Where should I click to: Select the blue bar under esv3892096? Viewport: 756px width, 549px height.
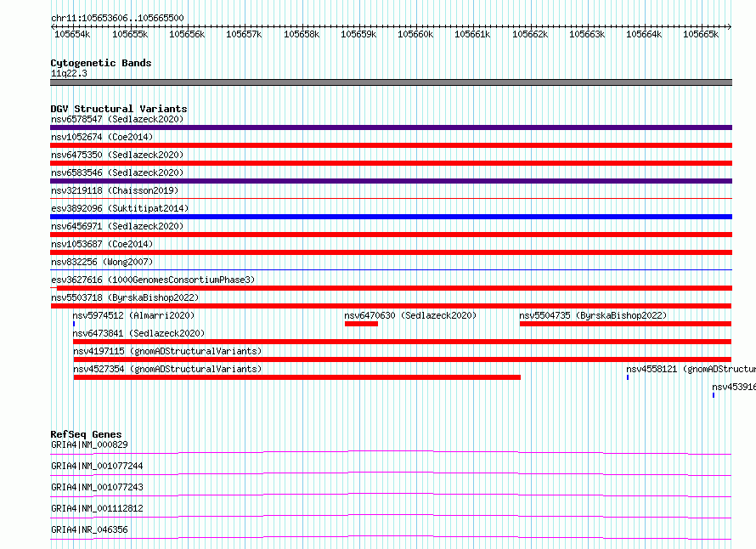[391, 217]
